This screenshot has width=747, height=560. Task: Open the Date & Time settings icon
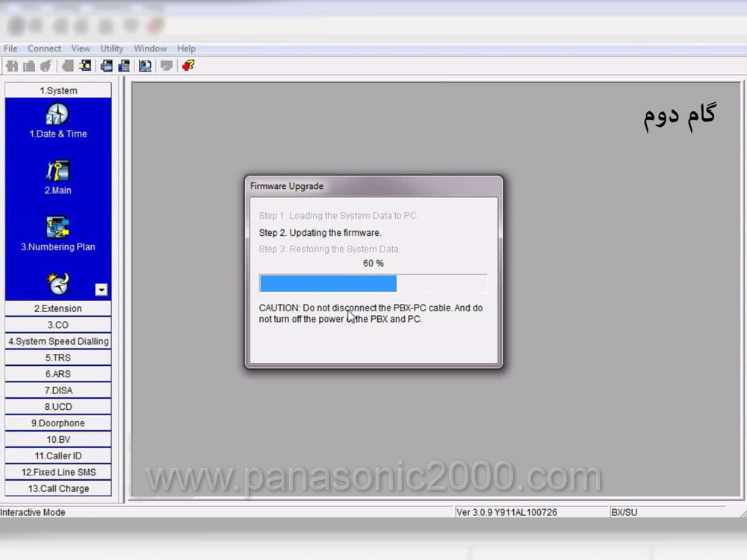coord(58,115)
